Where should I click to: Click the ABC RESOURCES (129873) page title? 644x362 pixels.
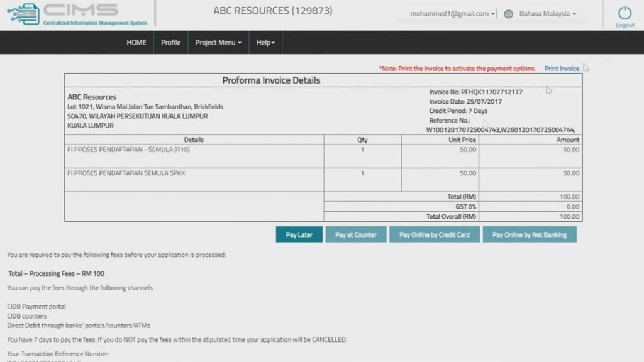[273, 11]
